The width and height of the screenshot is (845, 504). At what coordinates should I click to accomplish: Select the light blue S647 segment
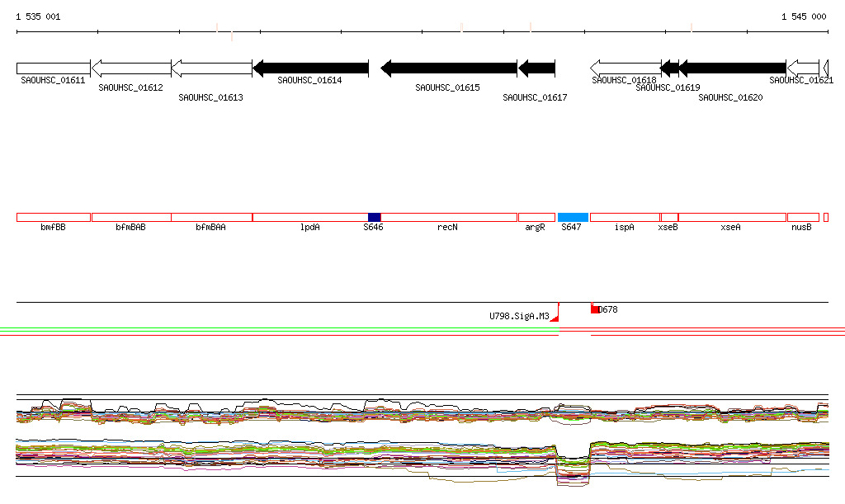click(573, 218)
